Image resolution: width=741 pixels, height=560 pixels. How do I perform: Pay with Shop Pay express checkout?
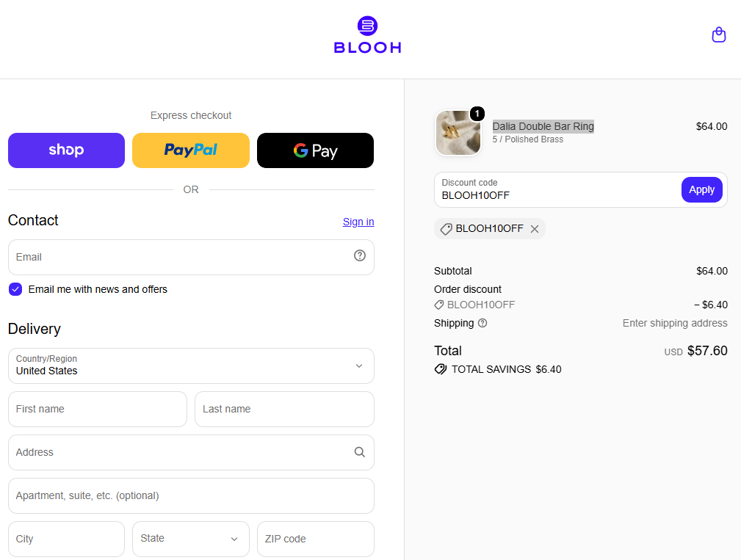[67, 150]
